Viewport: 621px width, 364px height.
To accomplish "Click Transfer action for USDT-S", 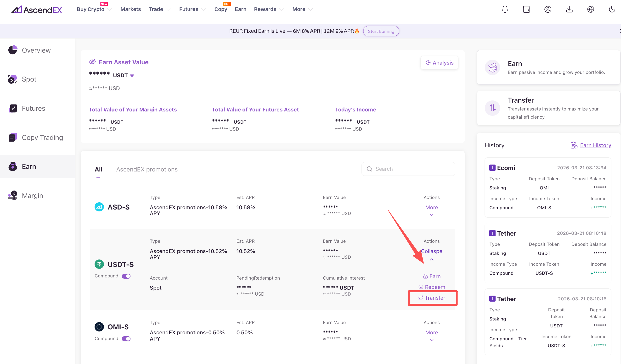I will 432,298.
